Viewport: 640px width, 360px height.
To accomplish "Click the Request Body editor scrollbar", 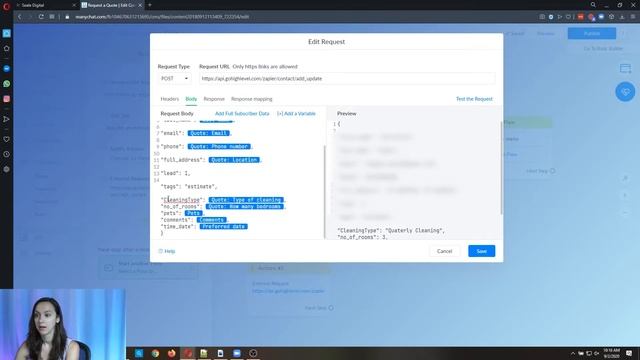I will click(325, 192).
